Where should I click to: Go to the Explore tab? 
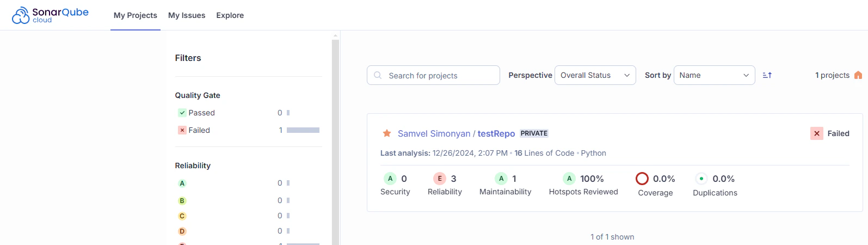click(x=230, y=15)
